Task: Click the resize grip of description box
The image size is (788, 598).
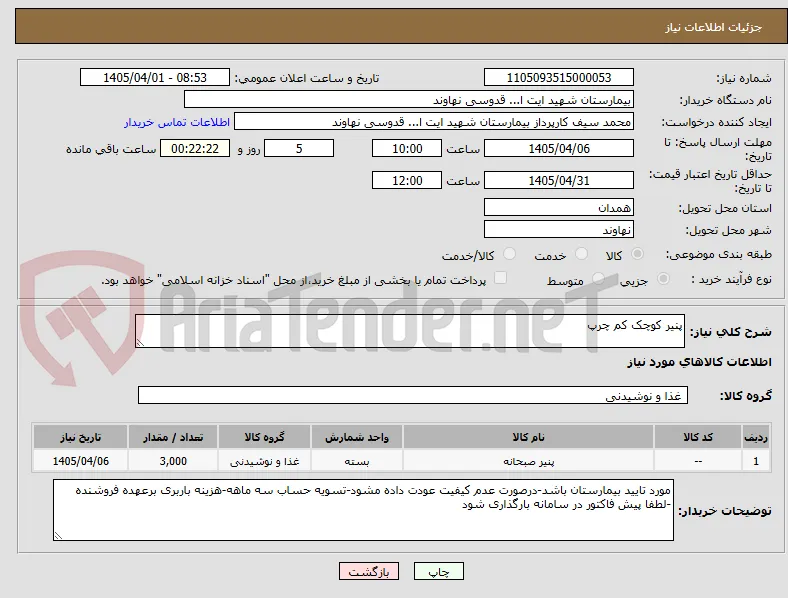Action: pyautogui.click(x=140, y=343)
